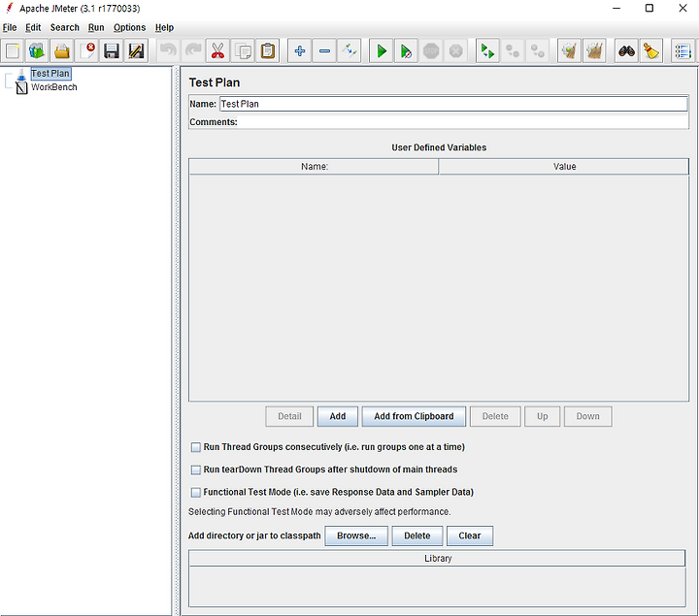Screen dimensions: 699x616
Task: Click the first gray Remote Stop All icon
Action: [x=513, y=50]
